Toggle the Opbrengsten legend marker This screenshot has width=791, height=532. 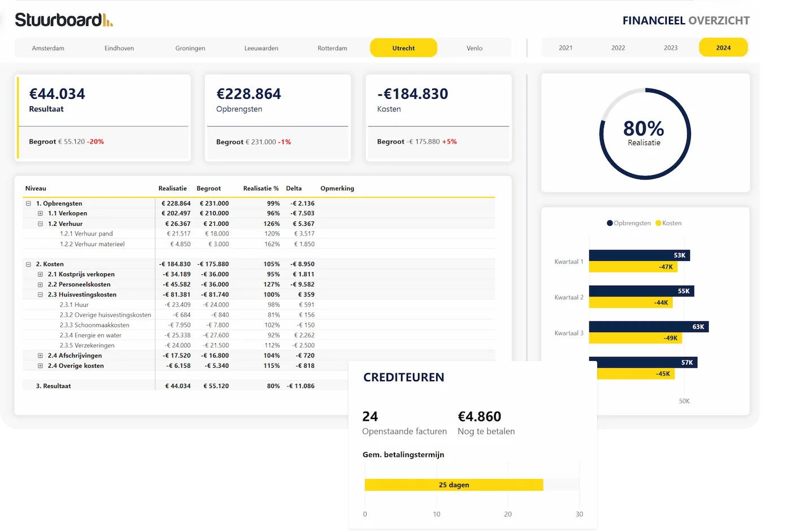click(610, 223)
